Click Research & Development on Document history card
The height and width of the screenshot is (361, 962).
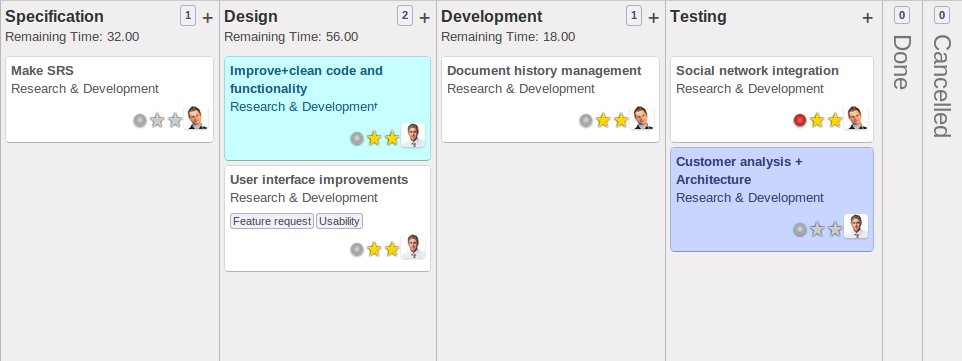click(x=521, y=89)
